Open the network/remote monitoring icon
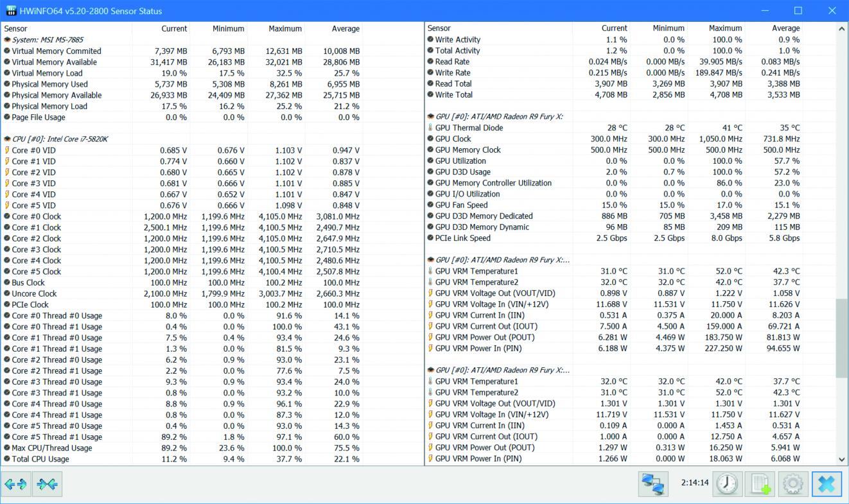The width and height of the screenshot is (849, 504). 653,483
